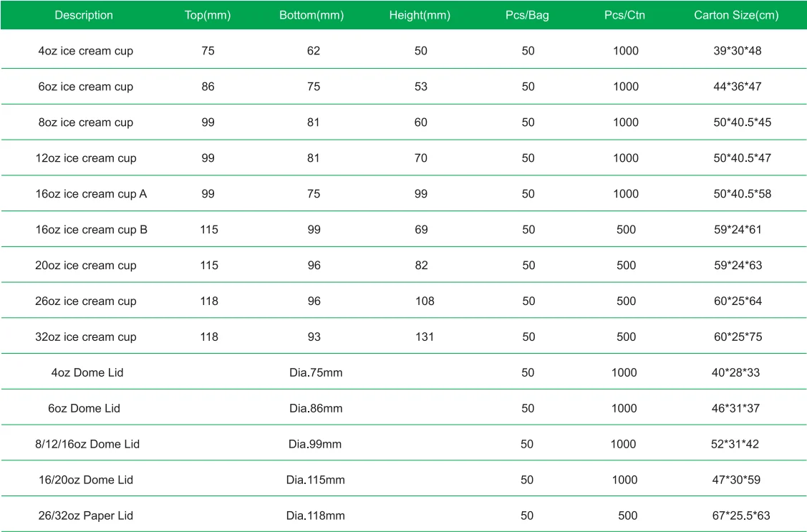Click the Top(mm) column header
Viewport: 807px width, 532px height.
click(x=208, y=15)
